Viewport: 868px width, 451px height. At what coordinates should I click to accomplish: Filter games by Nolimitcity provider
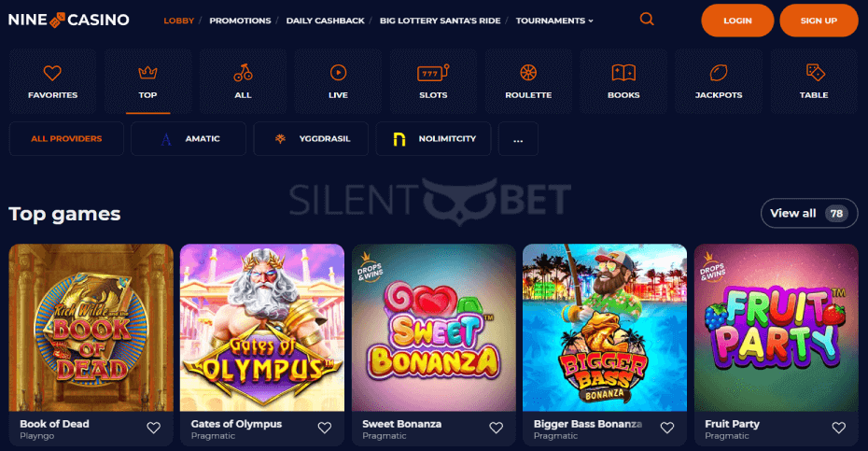pos(433,138)
